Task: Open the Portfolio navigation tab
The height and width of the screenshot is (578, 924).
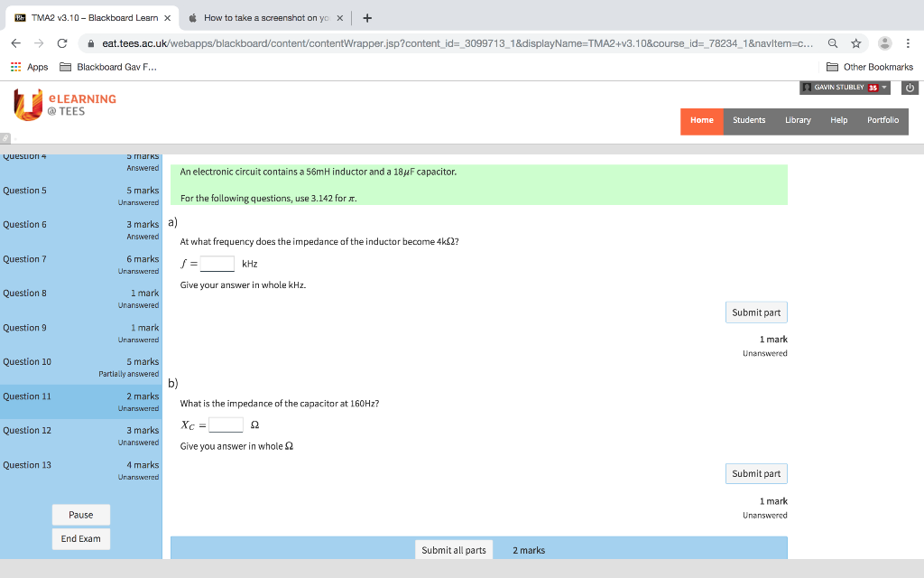Action: pos(882,120)
